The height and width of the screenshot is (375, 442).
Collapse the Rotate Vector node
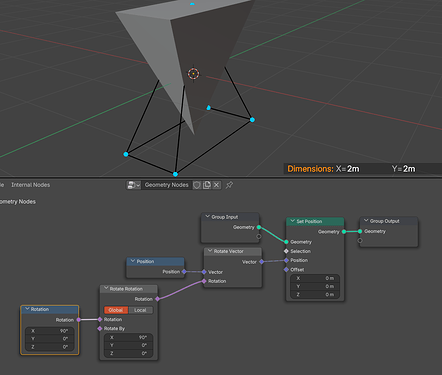coord(210,251)
